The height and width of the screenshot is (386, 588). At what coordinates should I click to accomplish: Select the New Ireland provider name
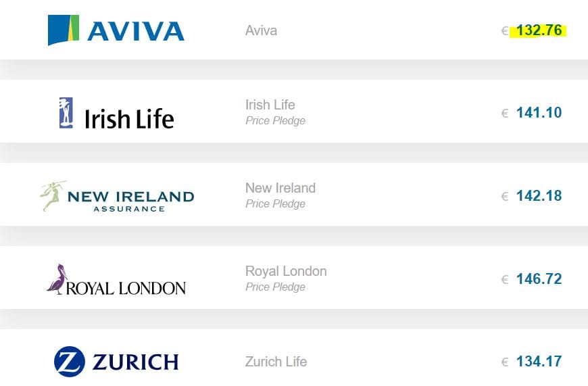click(x=280, y=188)
